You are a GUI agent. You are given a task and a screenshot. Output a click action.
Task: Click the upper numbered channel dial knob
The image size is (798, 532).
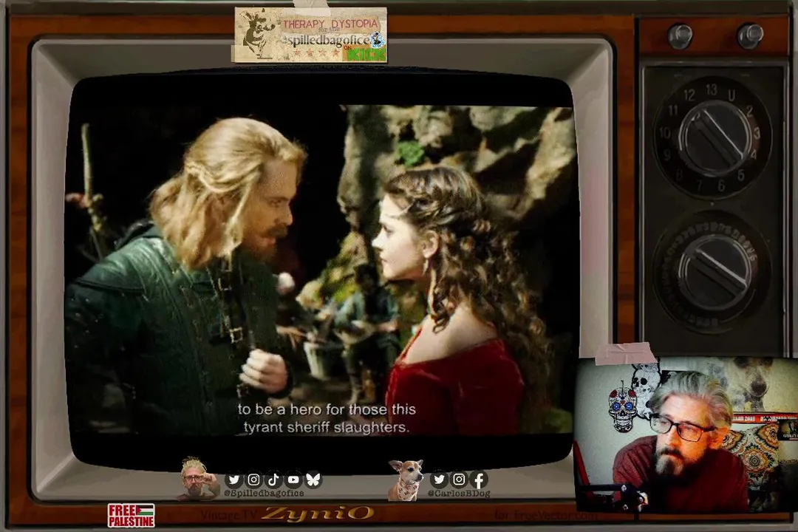click(x=715, y=138)
